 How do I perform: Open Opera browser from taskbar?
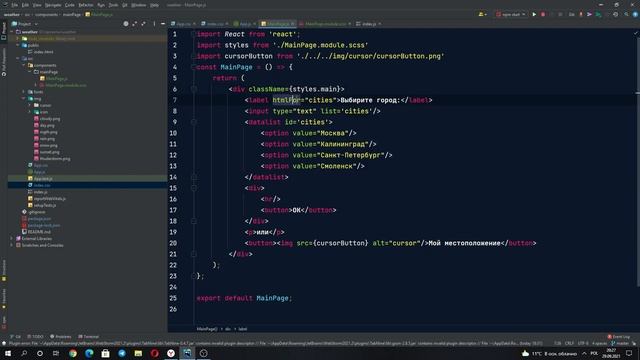point(154,353)
